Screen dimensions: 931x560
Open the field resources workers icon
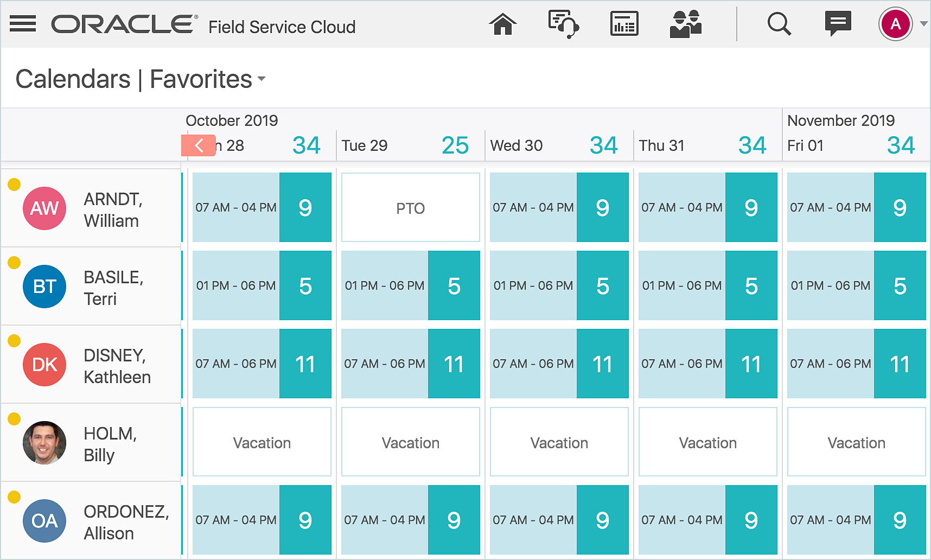tap(686, 24)
